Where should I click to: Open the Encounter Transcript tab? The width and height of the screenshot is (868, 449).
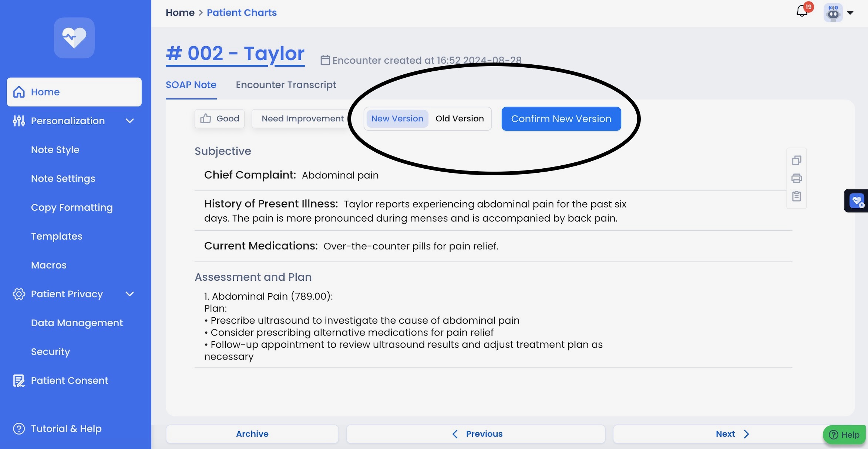pyautogui.click(x=286, y=85)
